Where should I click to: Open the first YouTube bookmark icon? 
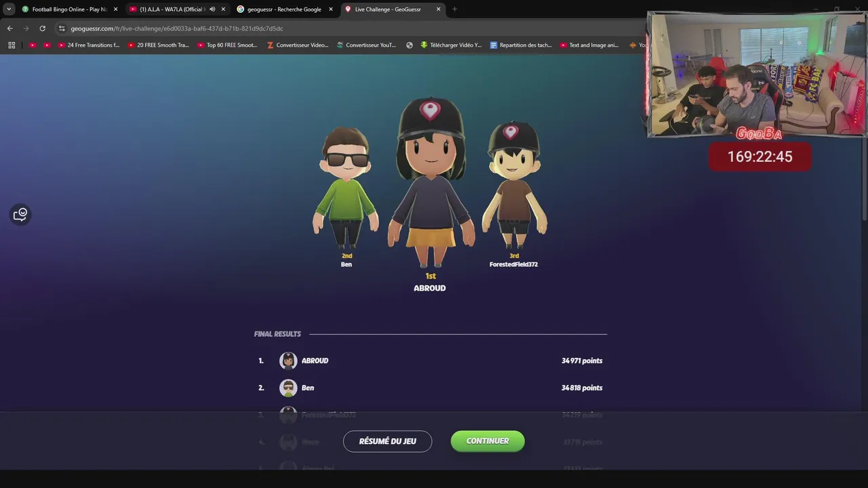click(x=33, y=45)
